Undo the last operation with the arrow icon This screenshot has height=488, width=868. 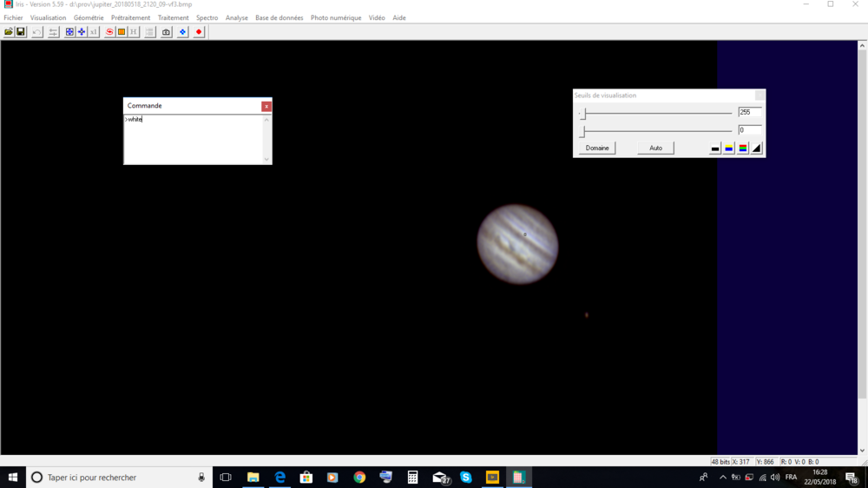(36, 32)
